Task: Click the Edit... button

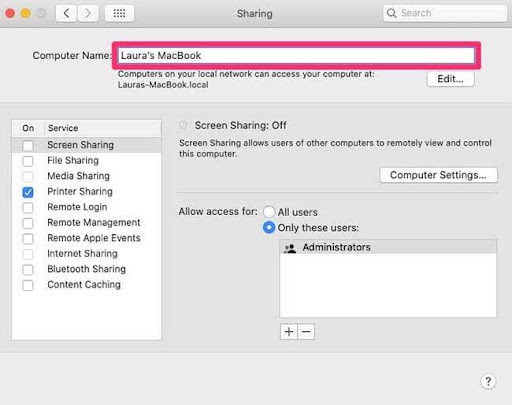Action: point(450,79)
